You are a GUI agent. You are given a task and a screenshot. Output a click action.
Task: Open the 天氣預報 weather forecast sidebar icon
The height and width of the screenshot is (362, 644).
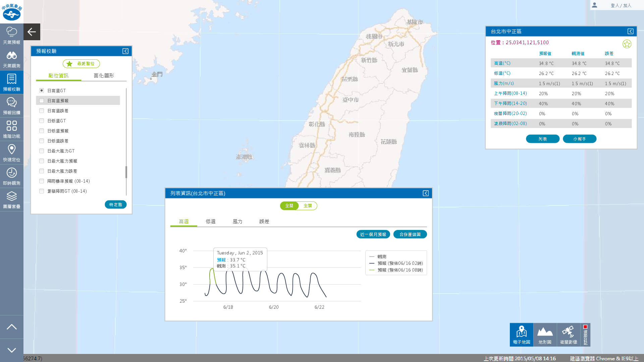tap(12, 35)
